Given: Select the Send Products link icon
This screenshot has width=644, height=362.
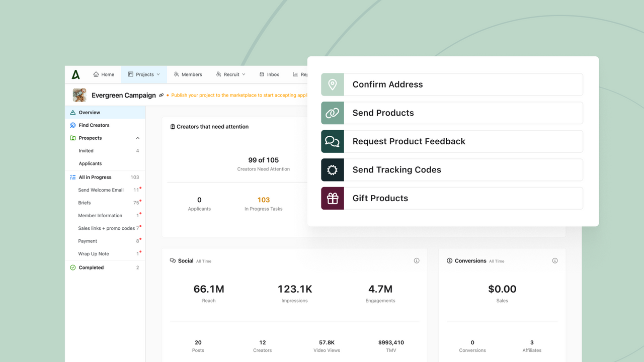Looking at the screenshot, I should pos(332,113).
